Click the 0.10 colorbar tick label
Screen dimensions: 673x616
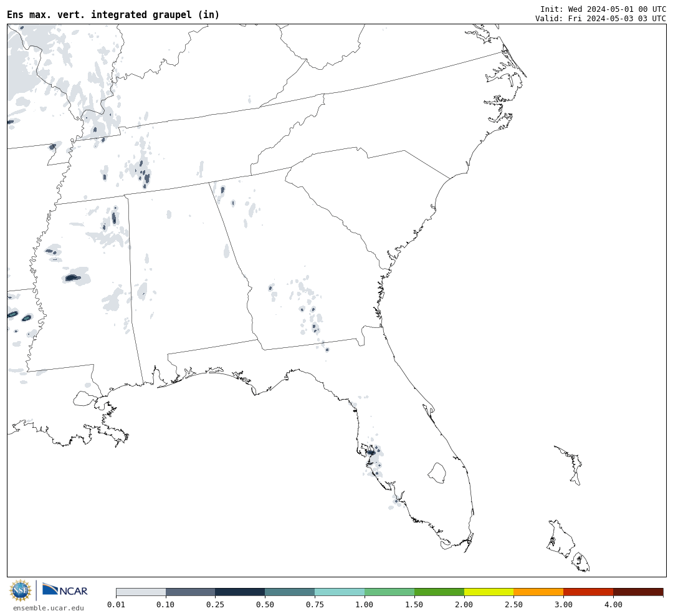[166, 604]
